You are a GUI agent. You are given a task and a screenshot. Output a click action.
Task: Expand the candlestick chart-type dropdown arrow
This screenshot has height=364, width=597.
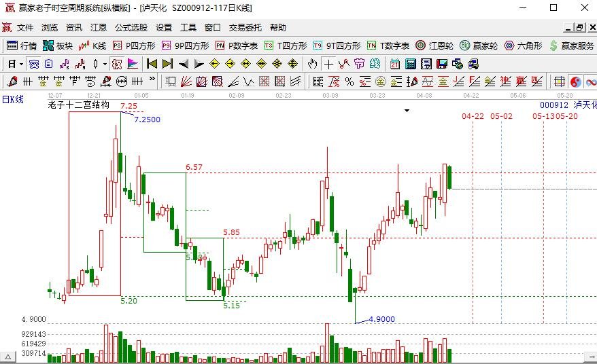coord(105,65)
